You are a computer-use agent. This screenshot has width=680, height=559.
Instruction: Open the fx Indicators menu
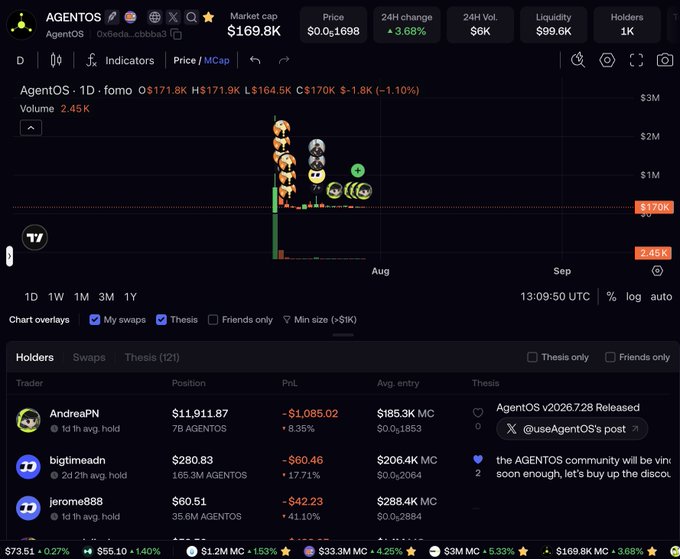120,60
